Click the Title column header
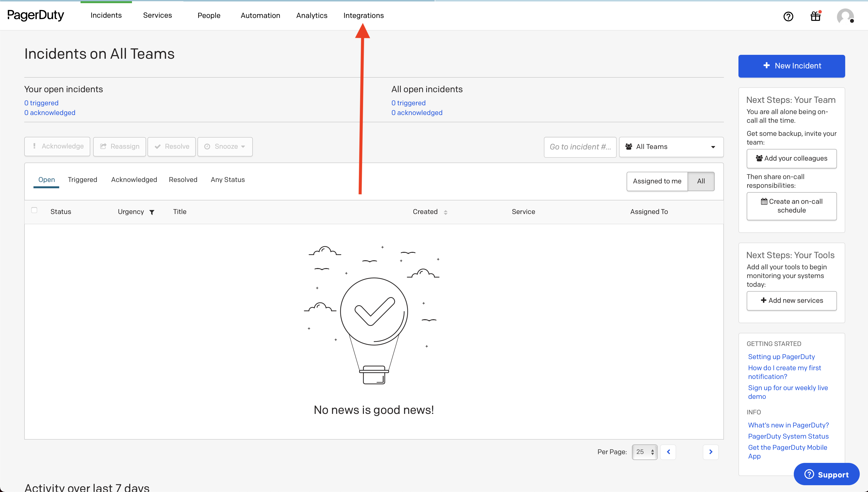 point(180,212)
